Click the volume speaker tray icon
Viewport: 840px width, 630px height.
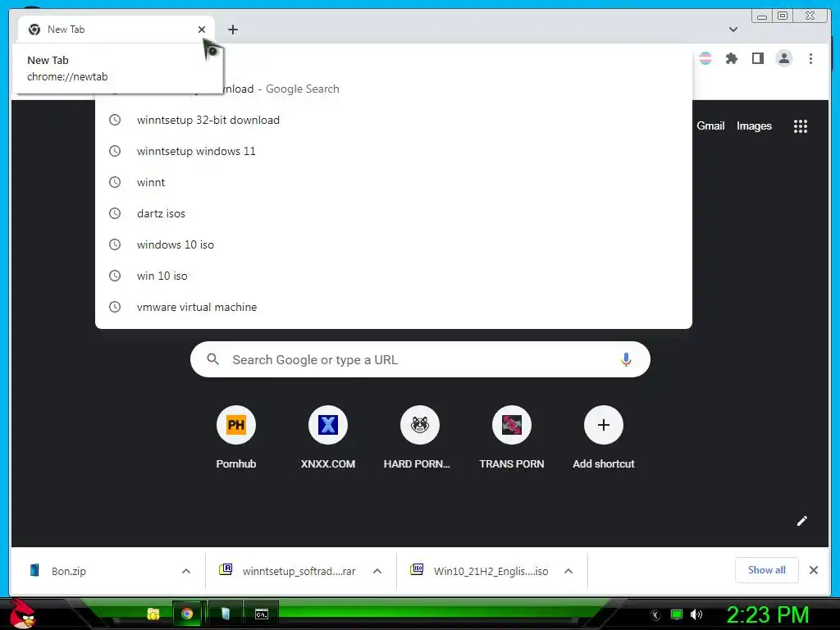[696, 614]
